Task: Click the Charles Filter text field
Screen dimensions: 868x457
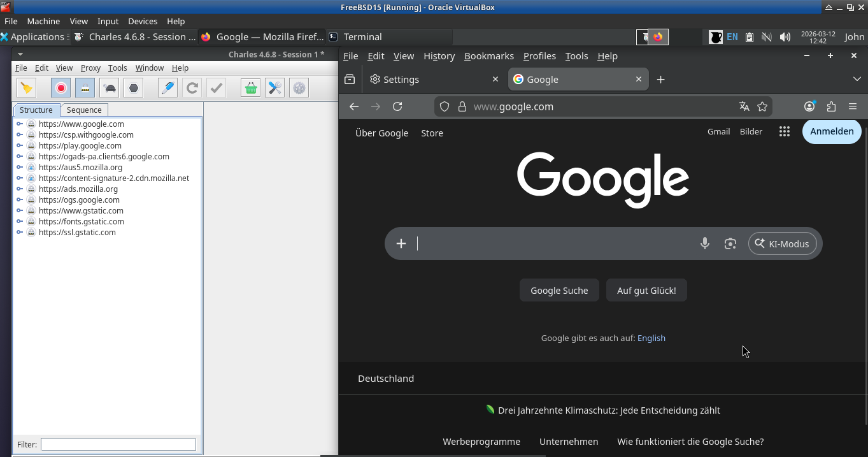Action: point(118,444)
